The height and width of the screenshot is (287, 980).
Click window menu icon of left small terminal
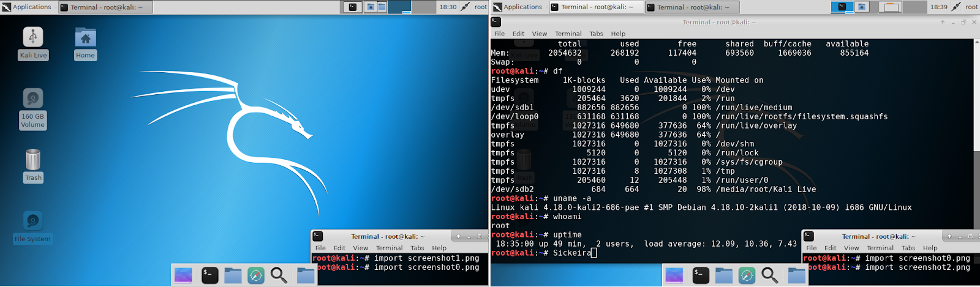317,236
